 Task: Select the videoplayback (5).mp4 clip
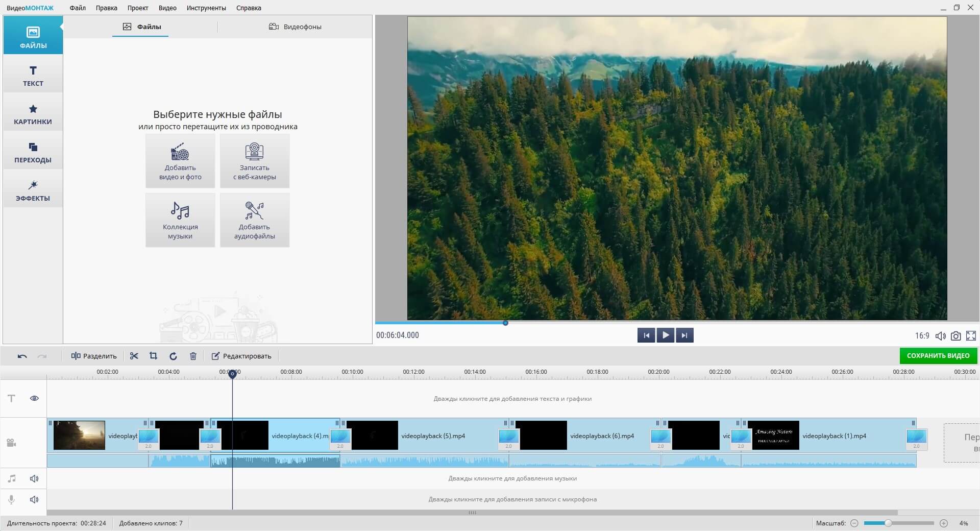pyautogui.click(x=433, y=436)
